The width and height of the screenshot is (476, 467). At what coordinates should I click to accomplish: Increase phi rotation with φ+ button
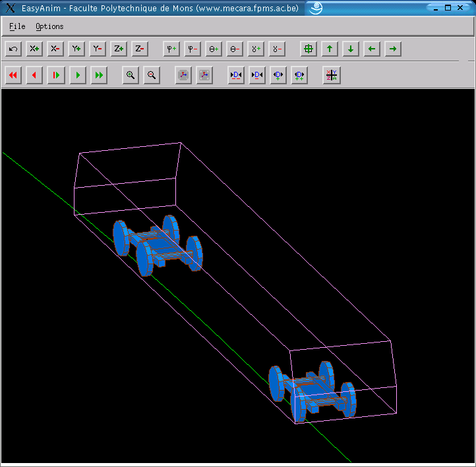coord(171,49)
